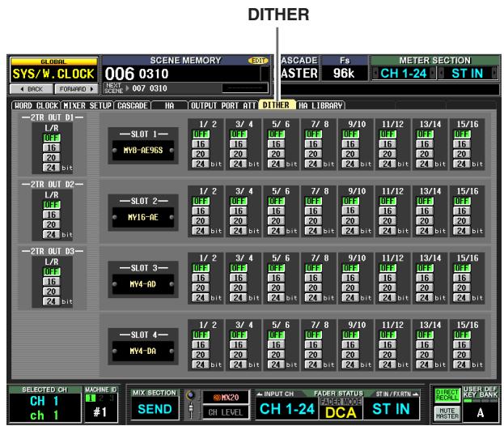Screen dimensions: 504x426
Task: Toggle the MUTE MASTER button
Action: point(447,413)
